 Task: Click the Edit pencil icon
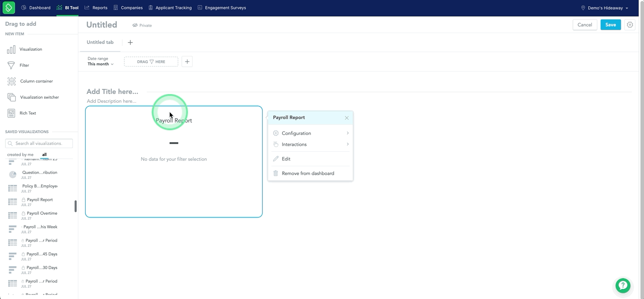pyautogui.click(x=276, y=159)
